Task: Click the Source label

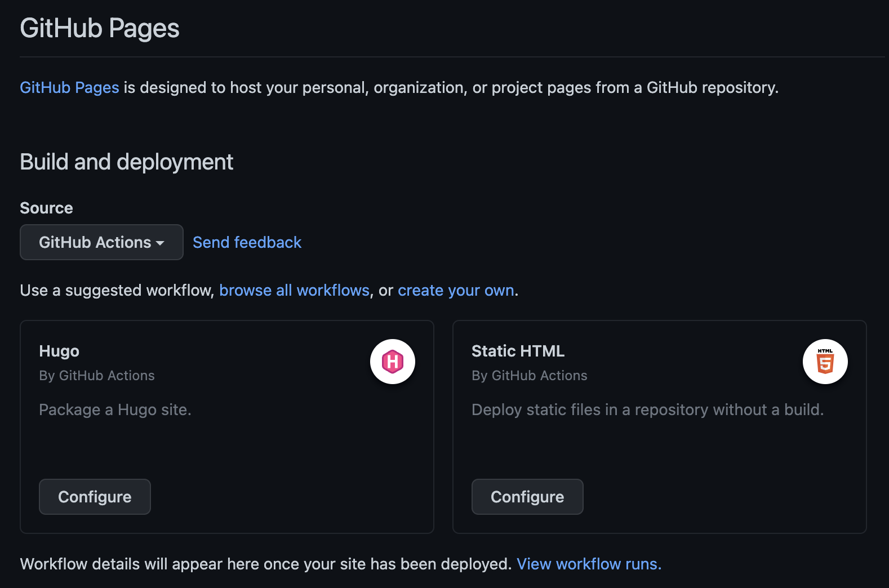Action: pyautogui.click(x=46, y=208)
